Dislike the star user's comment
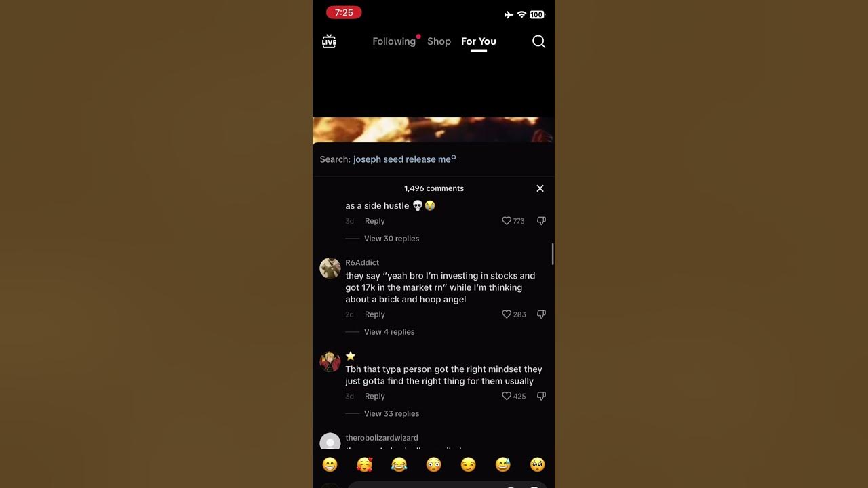 pos(541,396)
